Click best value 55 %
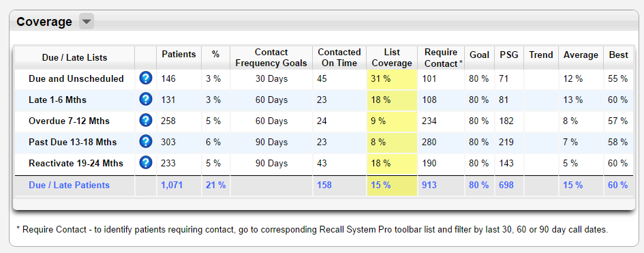This screenshot has height=253, width=644. (x=617, y=78)
